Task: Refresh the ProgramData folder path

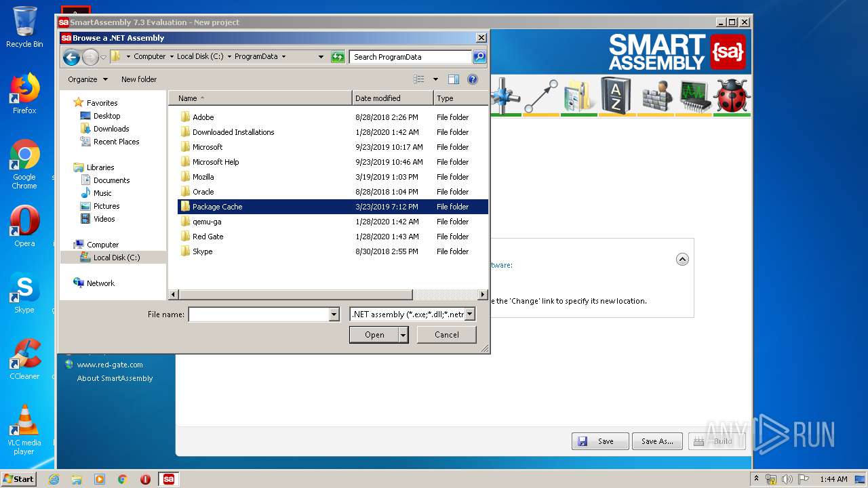Action: click(x=338, y=57)
